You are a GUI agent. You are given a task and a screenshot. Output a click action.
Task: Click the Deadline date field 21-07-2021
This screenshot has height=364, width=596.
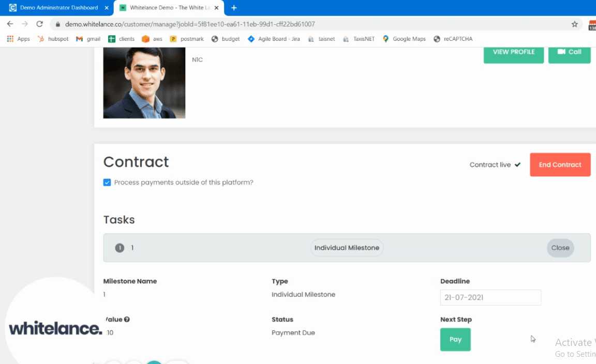point(490,297)
